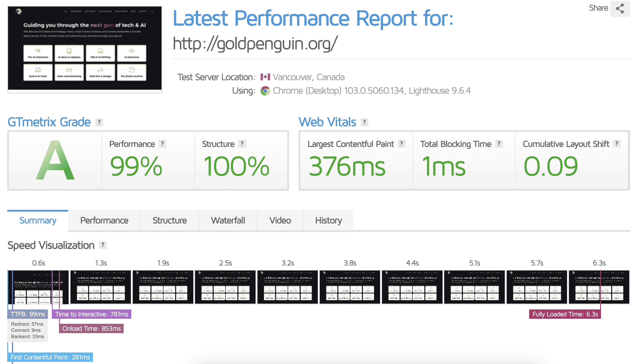636x364 pixels.
Task: Switch to the Structure tab
Action: click(x=169, y=220)
